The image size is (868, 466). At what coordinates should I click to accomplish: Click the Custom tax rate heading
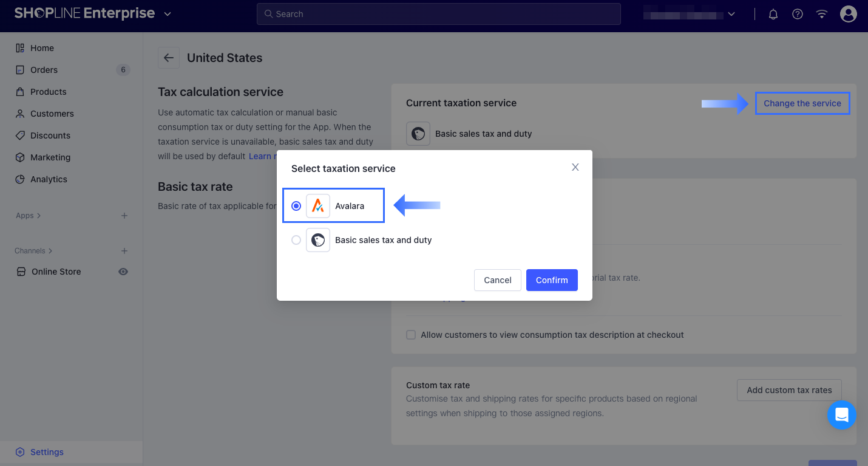point(438,385)
